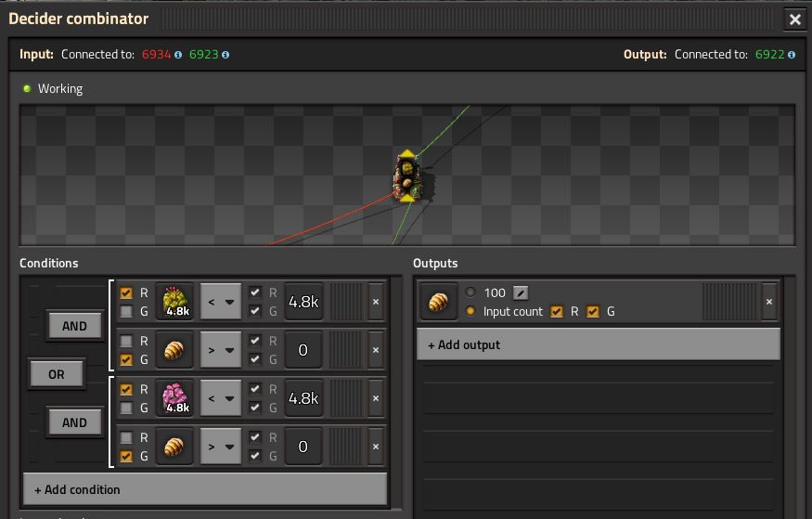Uncheck the left R checkbox of first condition
This screenshot has width=812, height=519.
pyautogui.click(x=126, y=292)
